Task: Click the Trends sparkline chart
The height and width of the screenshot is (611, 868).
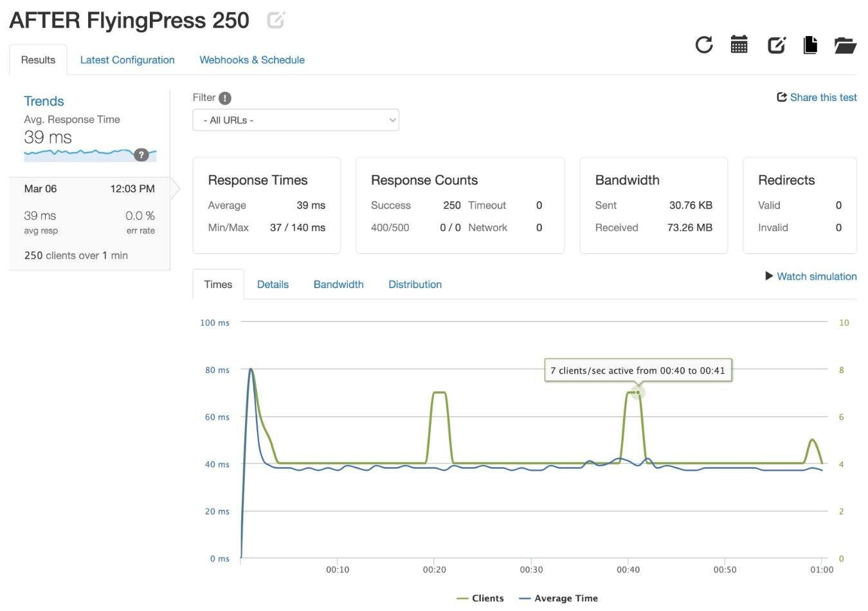Action: tap(90, 154)
